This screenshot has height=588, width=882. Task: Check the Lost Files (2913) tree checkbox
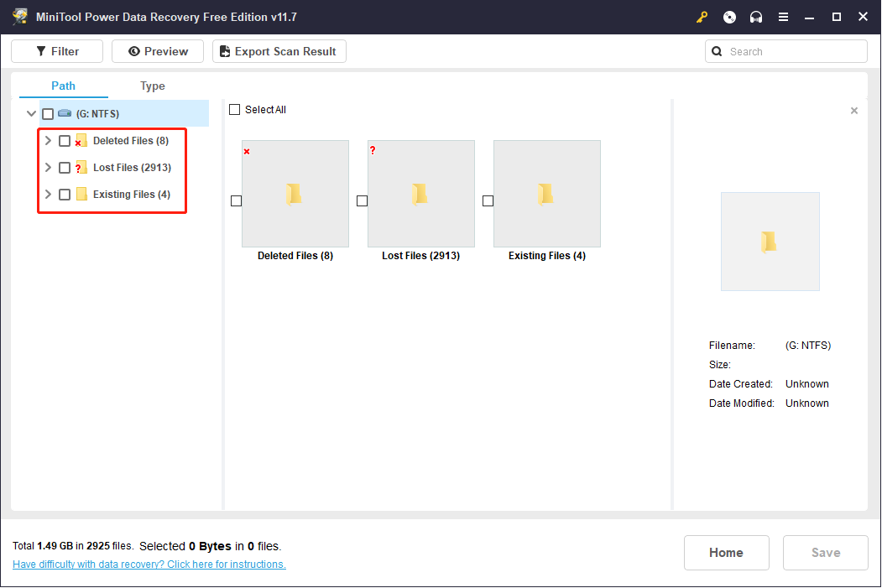coord(65,168)
